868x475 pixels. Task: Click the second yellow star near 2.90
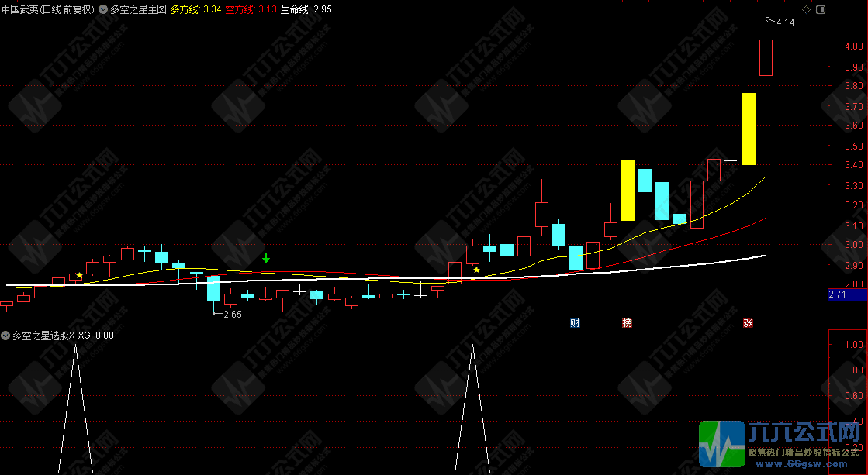pyautogui.click(x=476, y=270)
